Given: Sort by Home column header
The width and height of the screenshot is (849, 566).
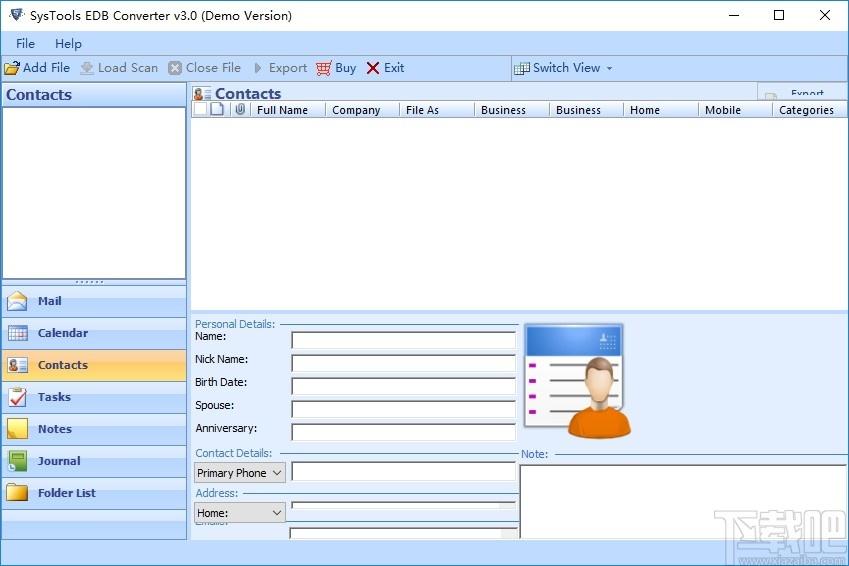Looking at the screenshot, I should 661,110.
